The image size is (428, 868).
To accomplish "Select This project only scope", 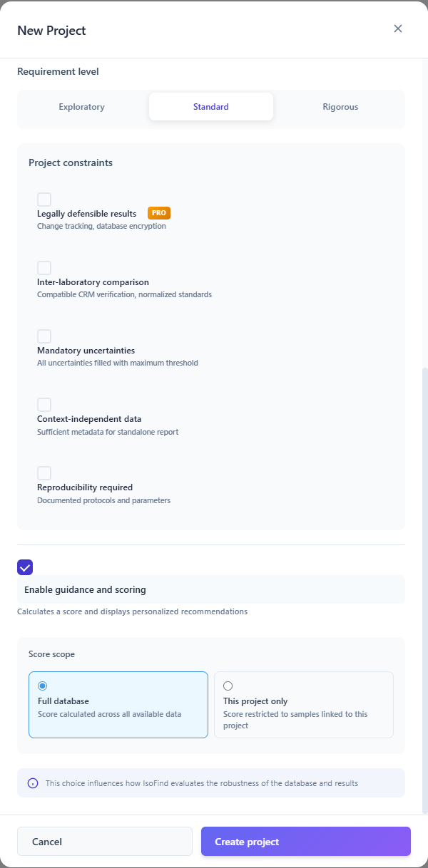I will click(x=228, y=685).
